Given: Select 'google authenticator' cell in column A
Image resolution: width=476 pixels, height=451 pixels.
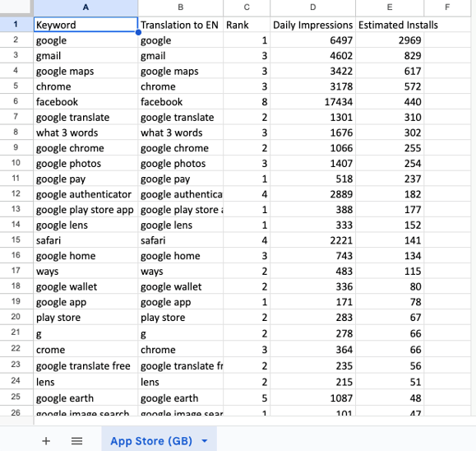Looking at the screenshot, I should tap(85, 194).
